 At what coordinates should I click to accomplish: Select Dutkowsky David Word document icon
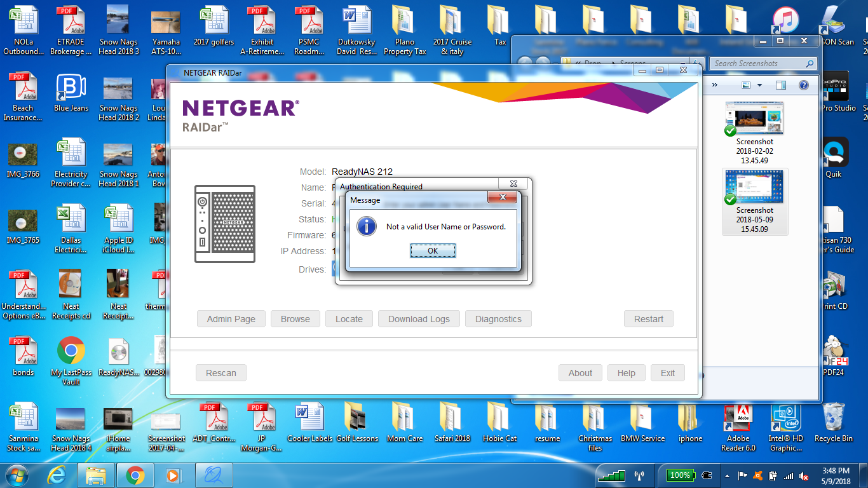[356, 30]
